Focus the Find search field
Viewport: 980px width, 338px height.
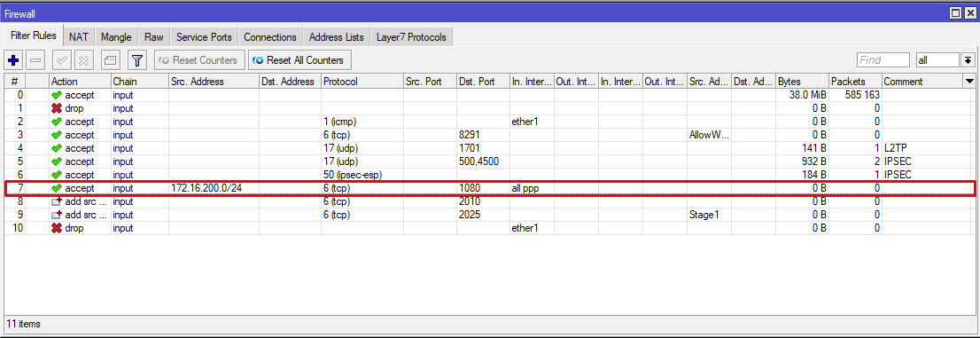click(883, 60)
